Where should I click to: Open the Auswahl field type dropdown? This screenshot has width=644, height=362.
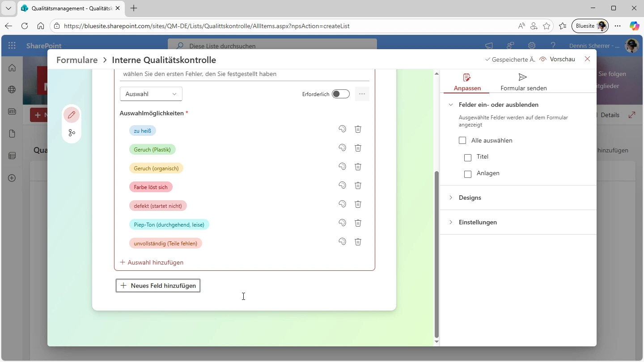[x=151, y=94]
